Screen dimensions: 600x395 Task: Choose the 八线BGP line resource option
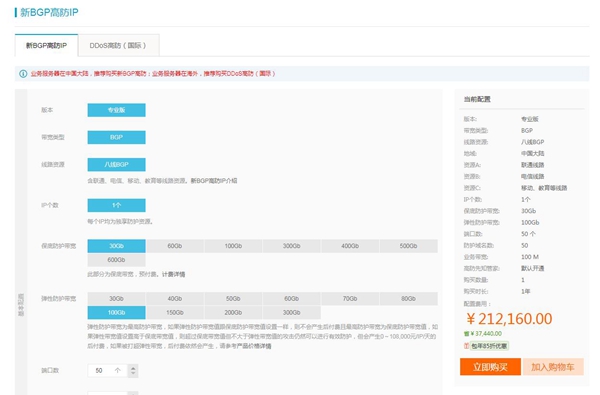coord(116,165)
